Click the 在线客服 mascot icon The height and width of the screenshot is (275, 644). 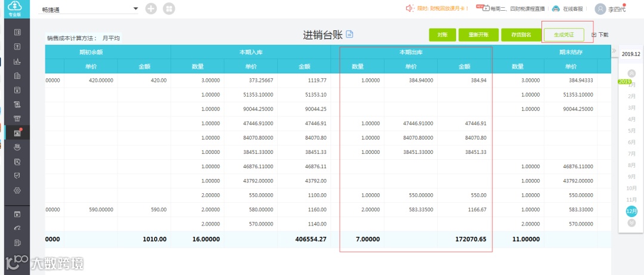pos(556,8)
